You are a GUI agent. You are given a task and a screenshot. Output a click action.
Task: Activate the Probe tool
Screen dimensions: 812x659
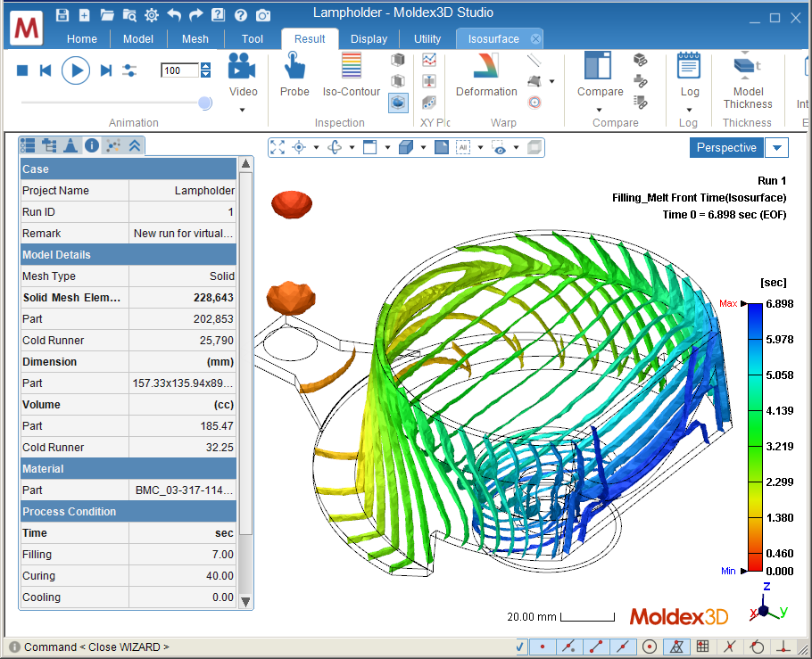click(x=294, y=74)
